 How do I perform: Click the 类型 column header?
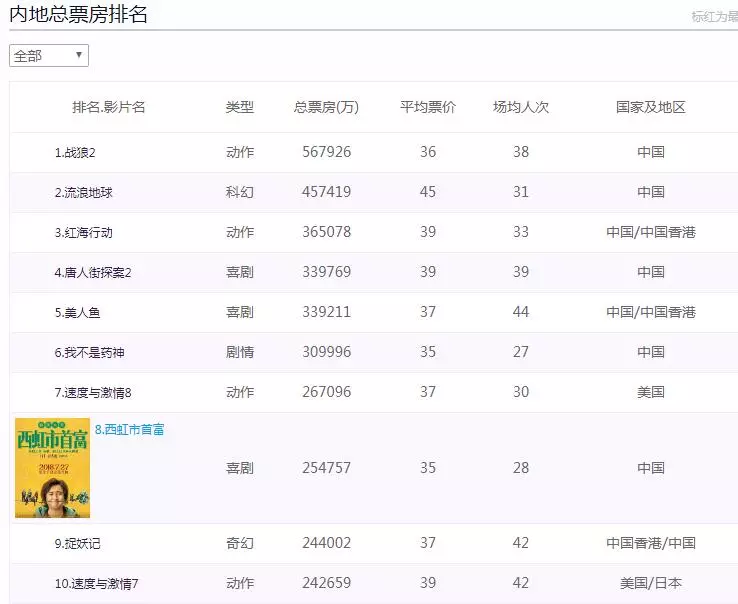pyautogui.click(x=240, y=107)
